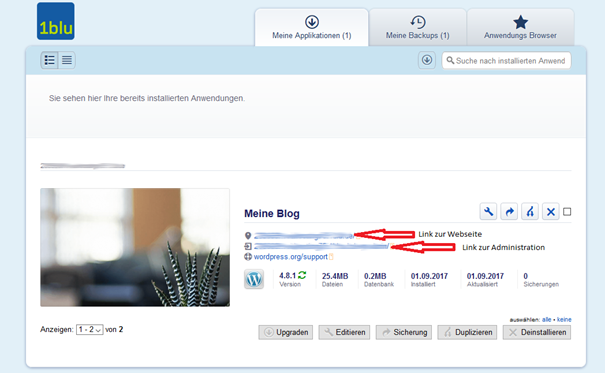The image size is (605, 373).
Task: Click the wrench edit icon beside Meine Blog
Action: (488, 212)
